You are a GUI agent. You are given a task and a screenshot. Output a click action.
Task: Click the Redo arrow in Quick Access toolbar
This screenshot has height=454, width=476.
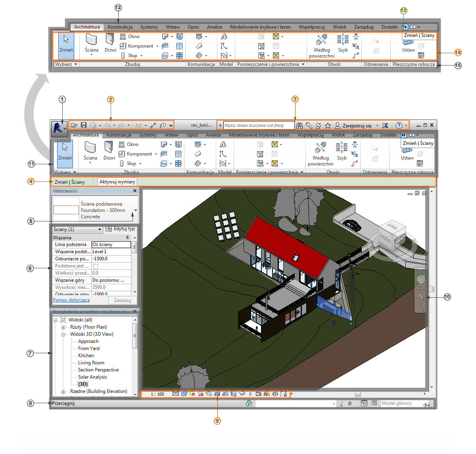(121, 125)
